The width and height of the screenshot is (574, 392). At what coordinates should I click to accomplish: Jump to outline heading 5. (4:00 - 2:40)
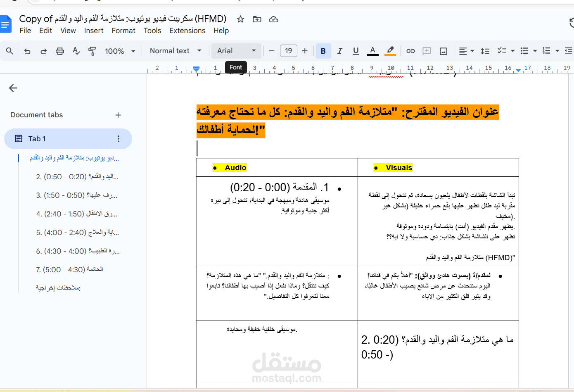click(77, 233)
